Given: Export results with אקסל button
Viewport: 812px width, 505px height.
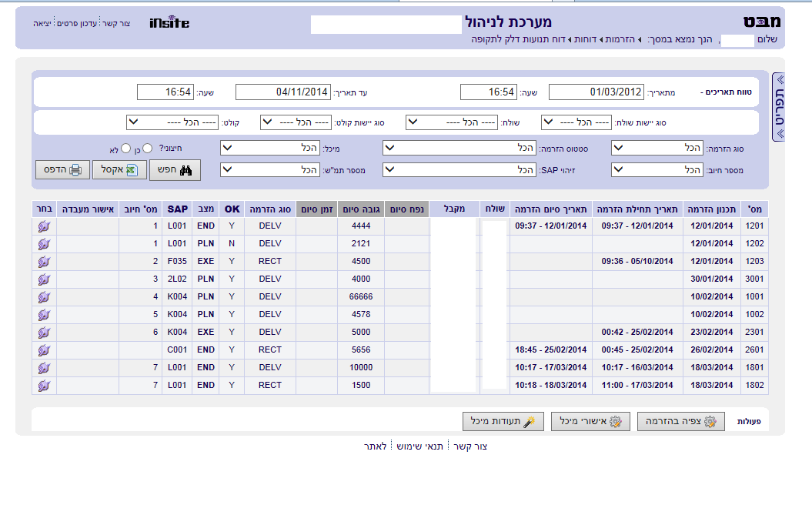Looking at the screenshot, I should 119,170.
